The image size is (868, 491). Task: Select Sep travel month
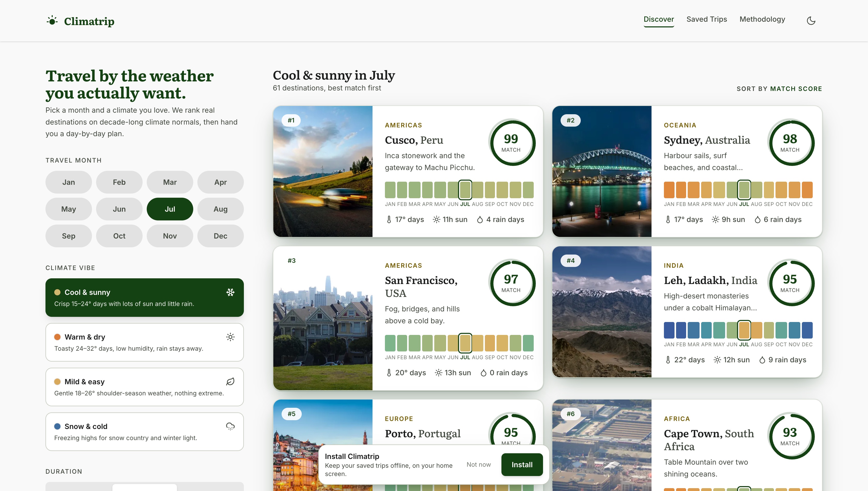coord(69,236)
